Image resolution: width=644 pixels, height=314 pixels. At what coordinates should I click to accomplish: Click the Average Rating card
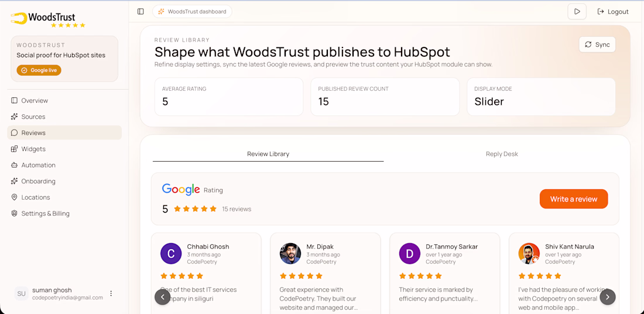tap(229, 97)
